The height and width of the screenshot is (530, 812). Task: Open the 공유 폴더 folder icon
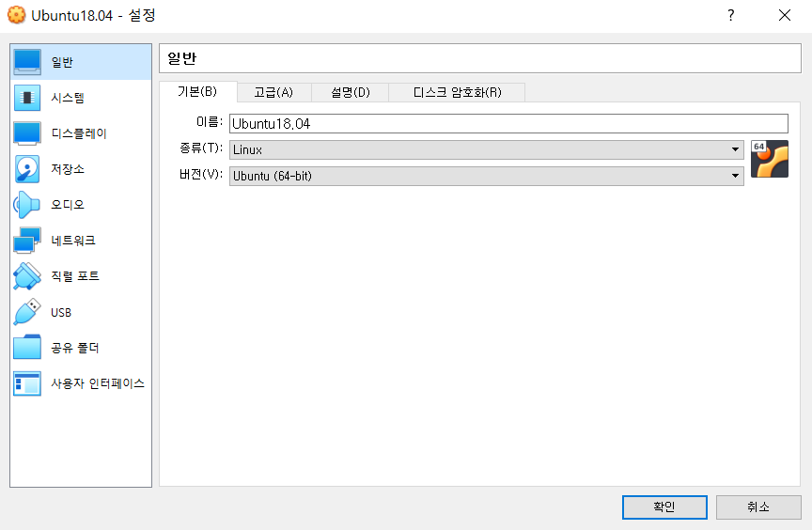27,348
